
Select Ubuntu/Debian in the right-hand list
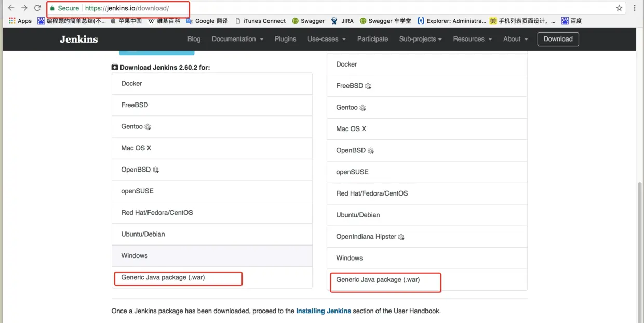427,215
